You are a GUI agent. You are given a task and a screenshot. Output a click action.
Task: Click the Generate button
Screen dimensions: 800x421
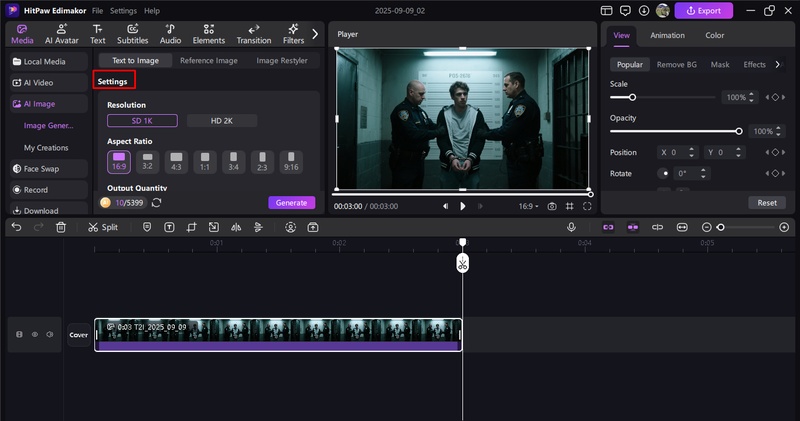click(x=291, y=203)
